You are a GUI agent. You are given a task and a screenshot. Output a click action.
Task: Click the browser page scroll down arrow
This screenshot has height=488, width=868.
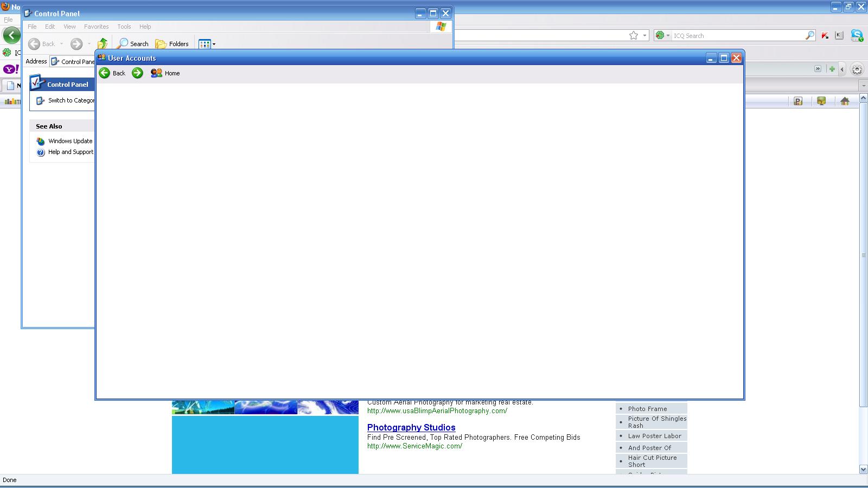click(x=863, y=469)
